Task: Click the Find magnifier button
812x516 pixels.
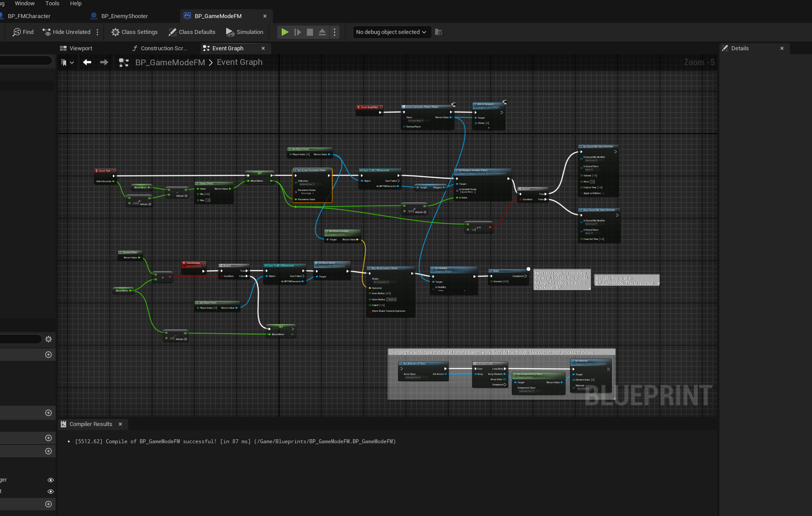Action: click(23, 32)
